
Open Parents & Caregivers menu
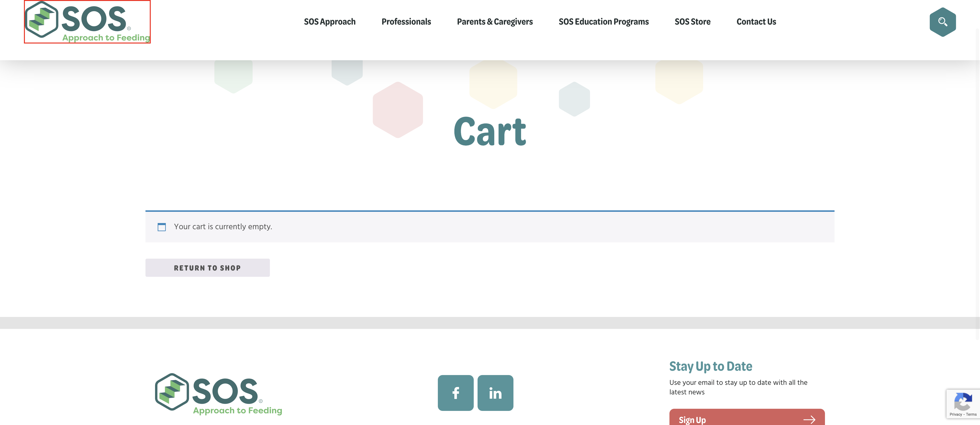point(495,22)
